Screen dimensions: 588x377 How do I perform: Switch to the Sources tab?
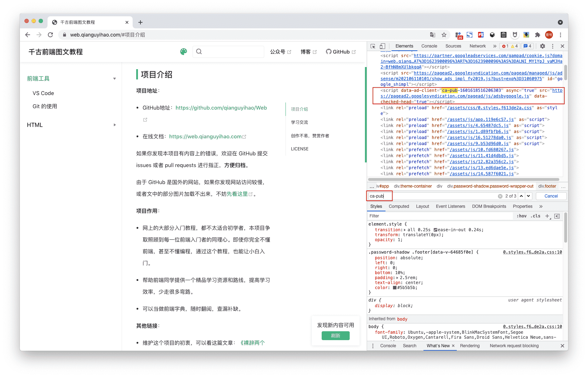click(x=453, y=46)
